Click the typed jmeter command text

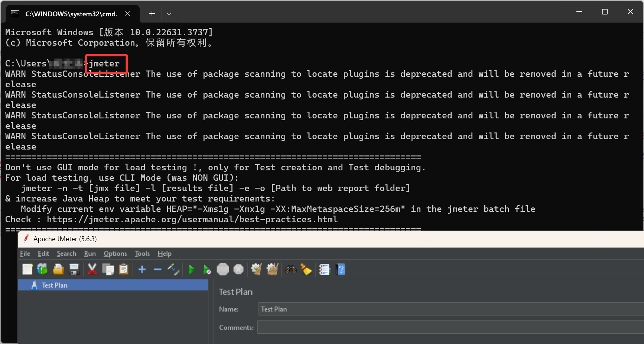[x=104, y=63]
